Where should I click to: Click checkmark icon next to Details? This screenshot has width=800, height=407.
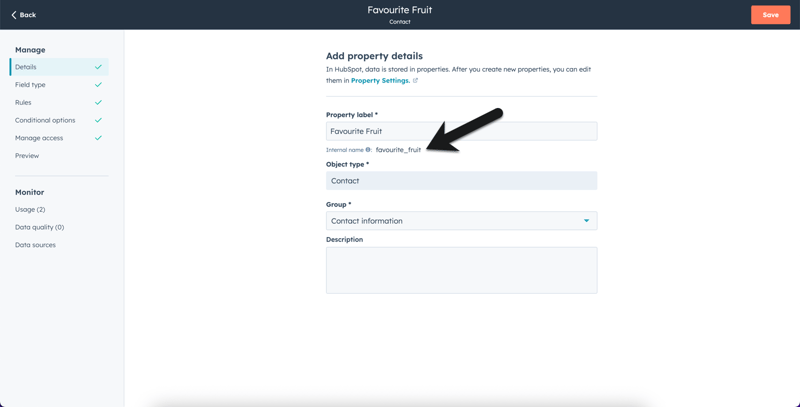tap(98, 67)
